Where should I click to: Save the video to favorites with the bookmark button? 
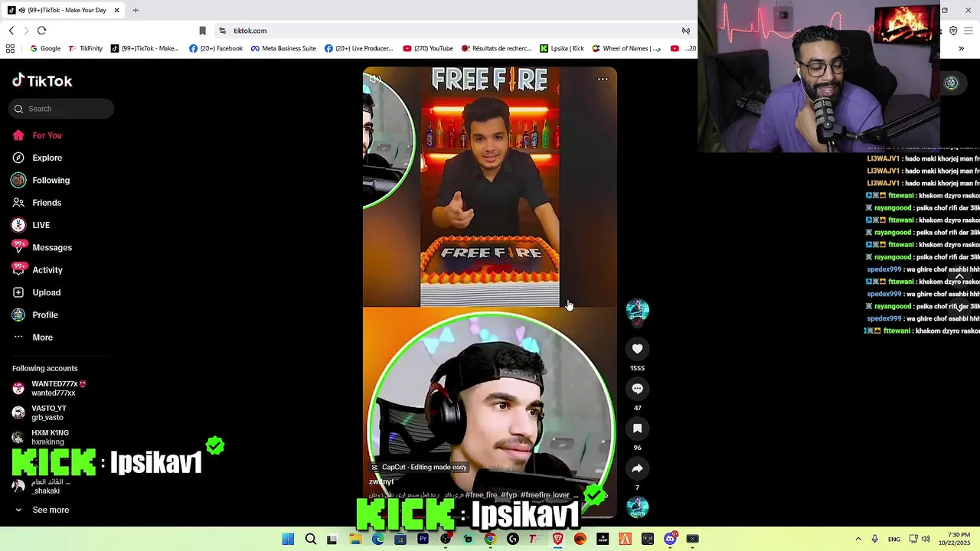[637, 429]
